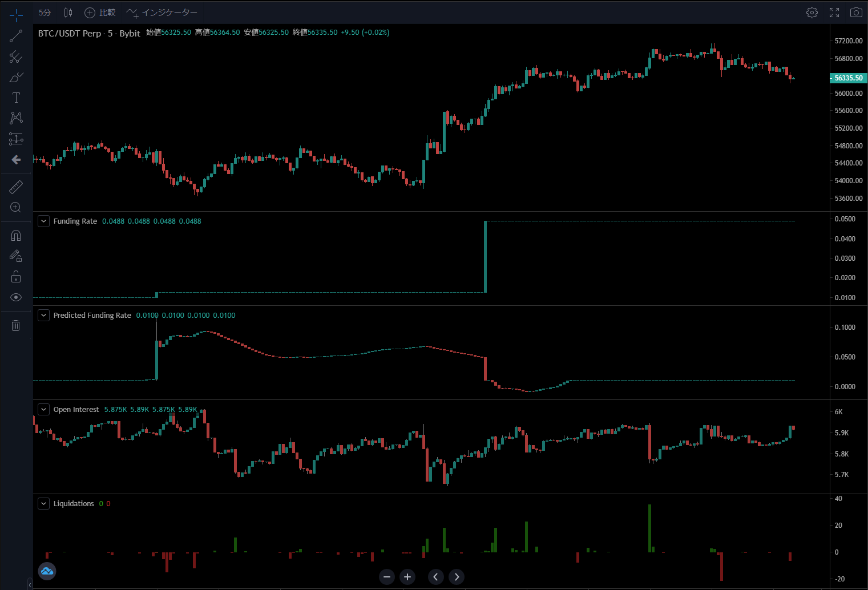This screenshot has height=590, width=868.
Task: Click the Open Interest indicator title
Action: (76, 410)
